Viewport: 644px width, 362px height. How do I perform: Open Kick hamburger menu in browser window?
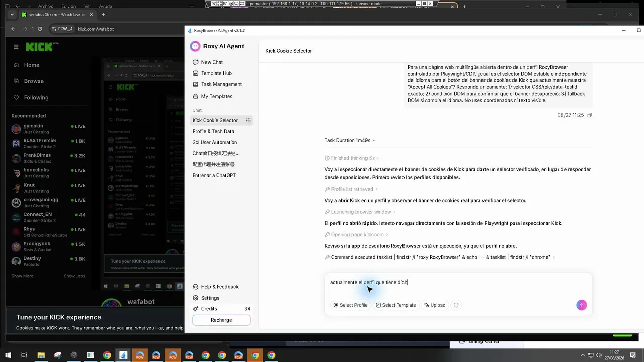(x=16, y=47)
